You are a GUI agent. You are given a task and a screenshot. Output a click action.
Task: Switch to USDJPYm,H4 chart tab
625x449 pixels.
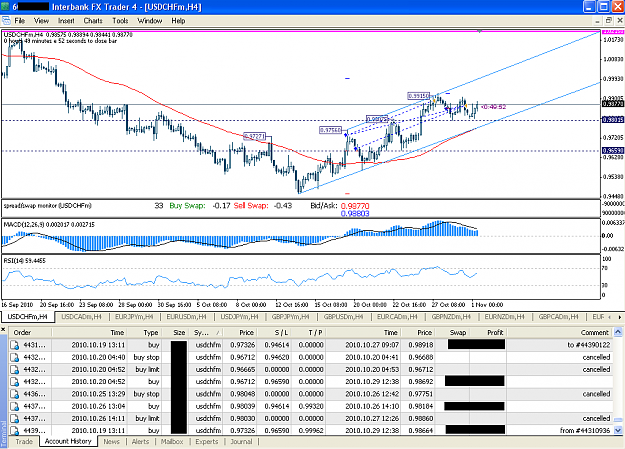239,317
